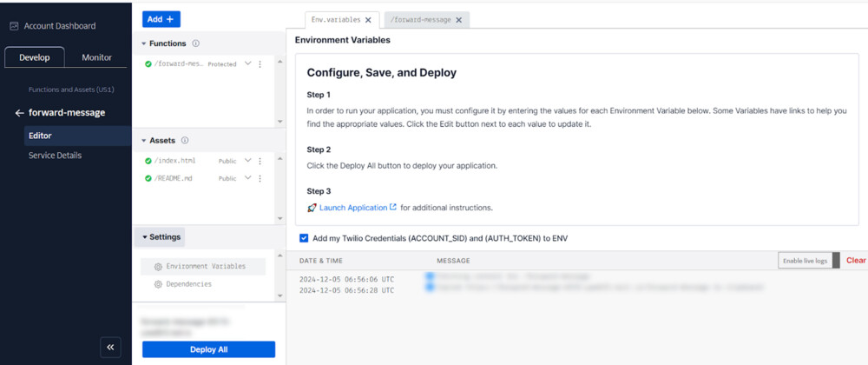Image resolution: width=868 pixels, height=365 pixels.
Task: Collapse the Functions section
Action: click(144, 43)
